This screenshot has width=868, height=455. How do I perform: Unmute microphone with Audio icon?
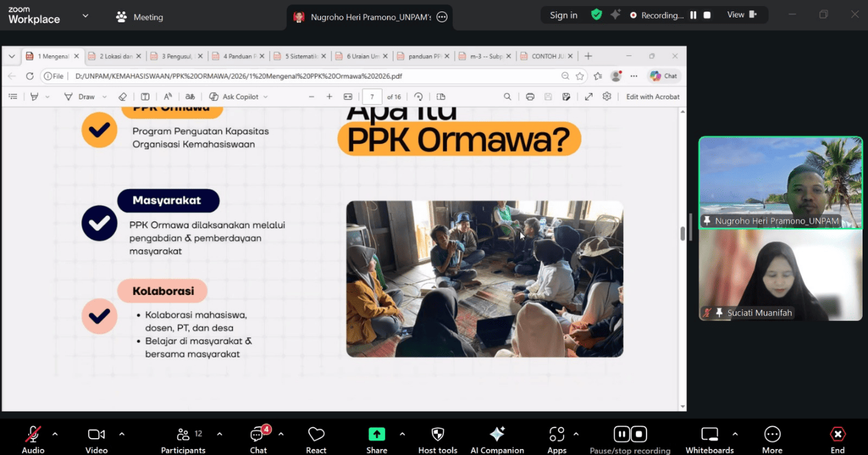(33, 439)
